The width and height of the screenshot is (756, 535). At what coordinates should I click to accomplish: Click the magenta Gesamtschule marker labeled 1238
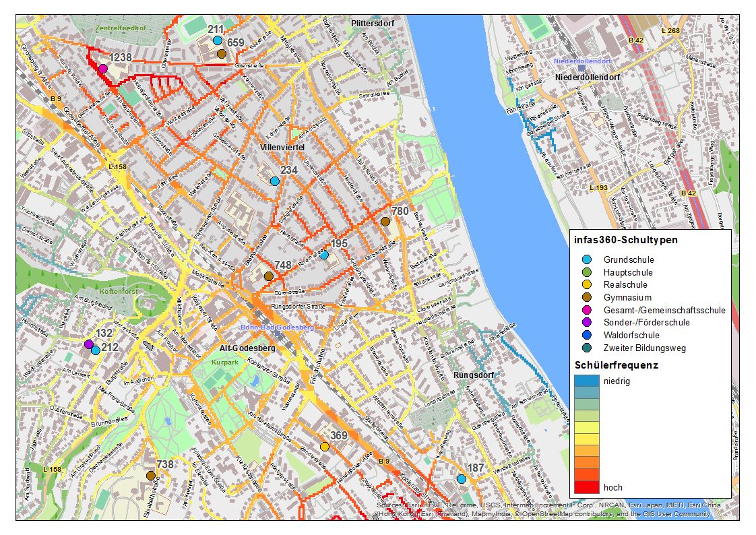coord(102,69)
